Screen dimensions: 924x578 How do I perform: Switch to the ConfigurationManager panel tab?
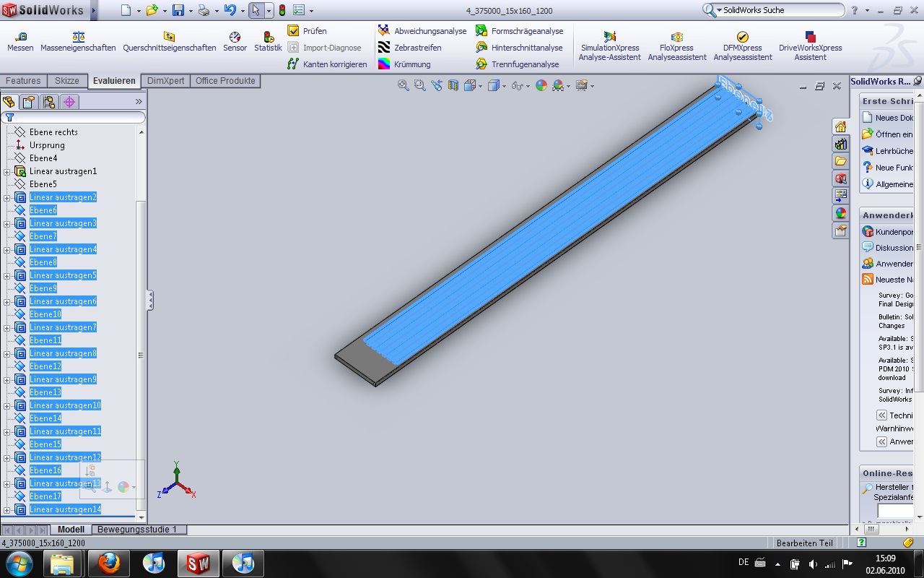point(49,102)
